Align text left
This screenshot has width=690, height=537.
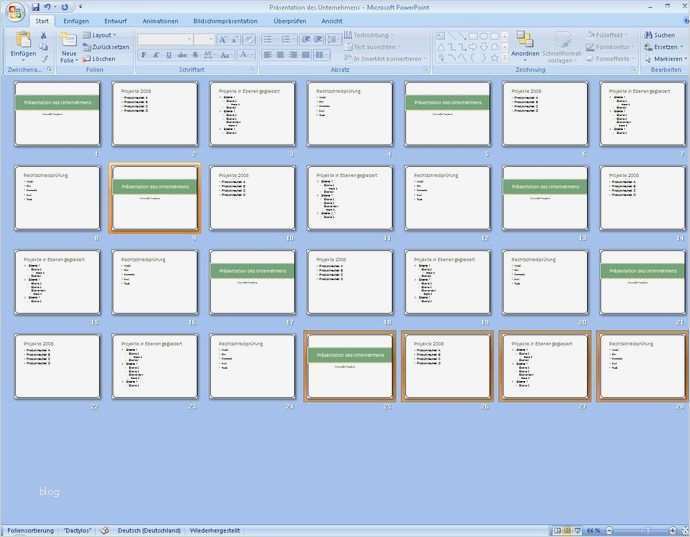[267, 55]
